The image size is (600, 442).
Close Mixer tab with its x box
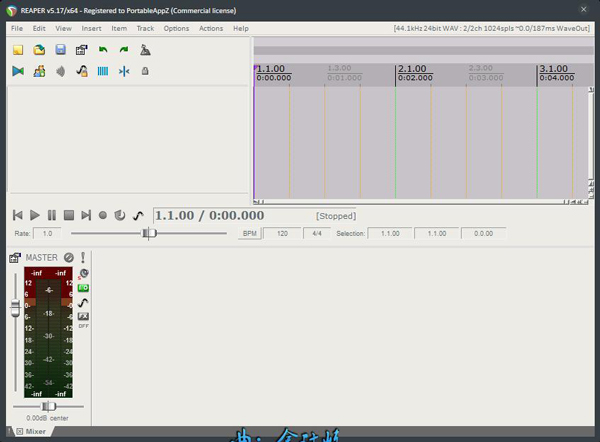pos(20,432)
